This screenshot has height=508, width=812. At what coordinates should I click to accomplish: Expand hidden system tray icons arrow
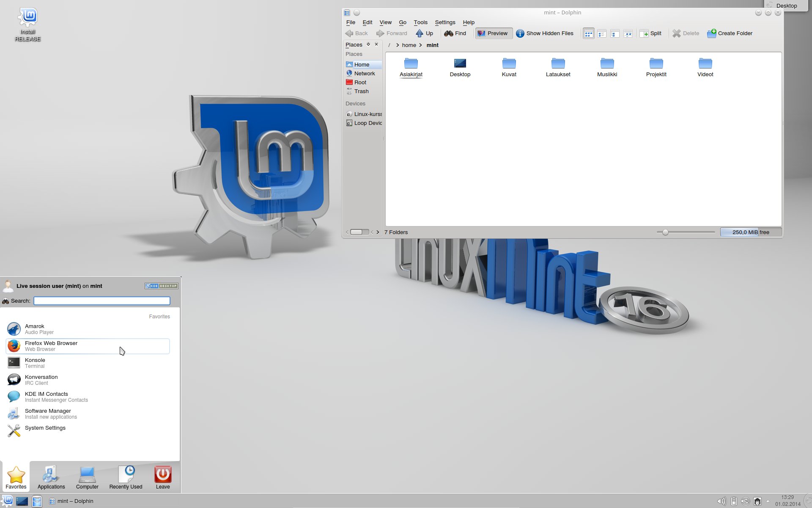click(x=768, y=501)
